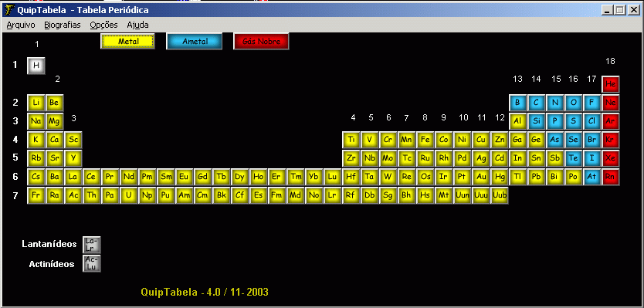This screenshot has width=644, height=308.
Task: Open the Arquivo menu
Action: coord(21,25)
